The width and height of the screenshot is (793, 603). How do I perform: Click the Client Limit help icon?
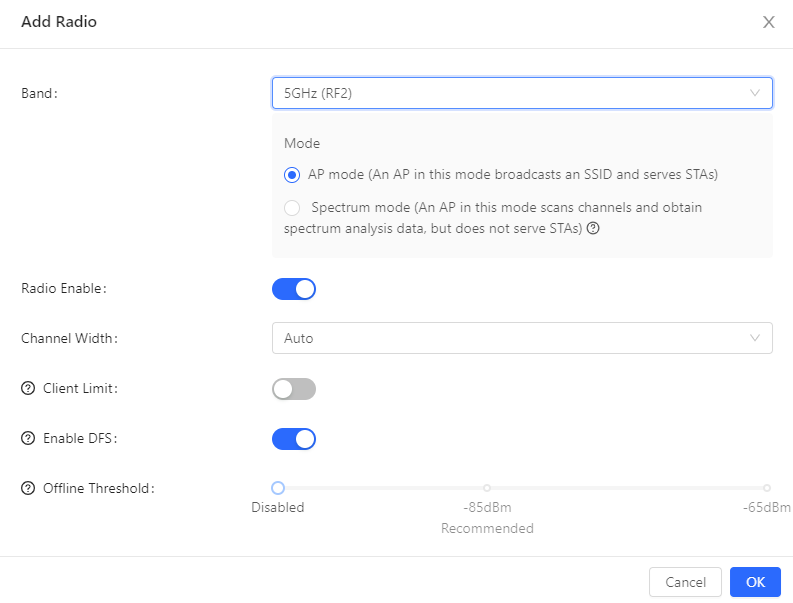(x=28, y=388)
